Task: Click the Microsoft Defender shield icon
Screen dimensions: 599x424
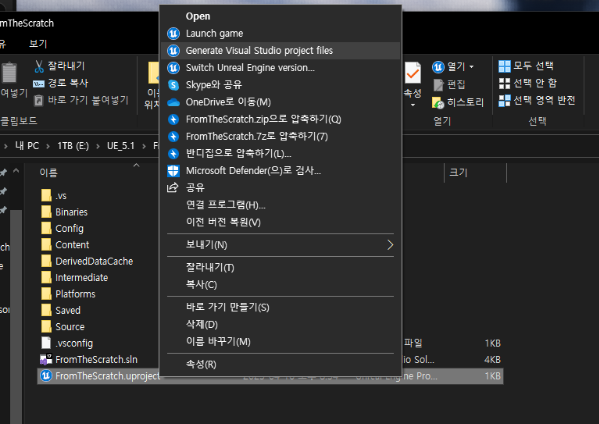Action: 173,171
